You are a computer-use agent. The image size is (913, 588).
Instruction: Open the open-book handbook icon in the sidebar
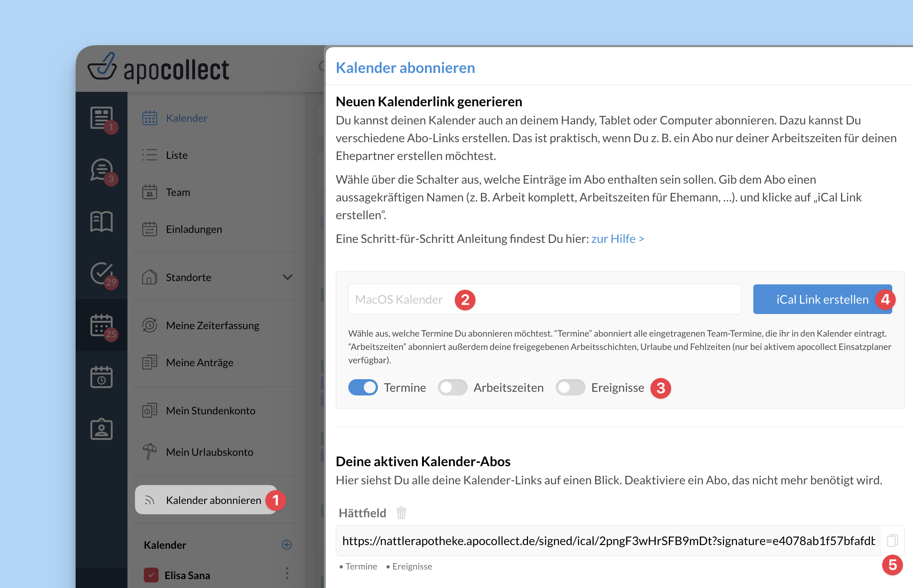click(101, 221)
